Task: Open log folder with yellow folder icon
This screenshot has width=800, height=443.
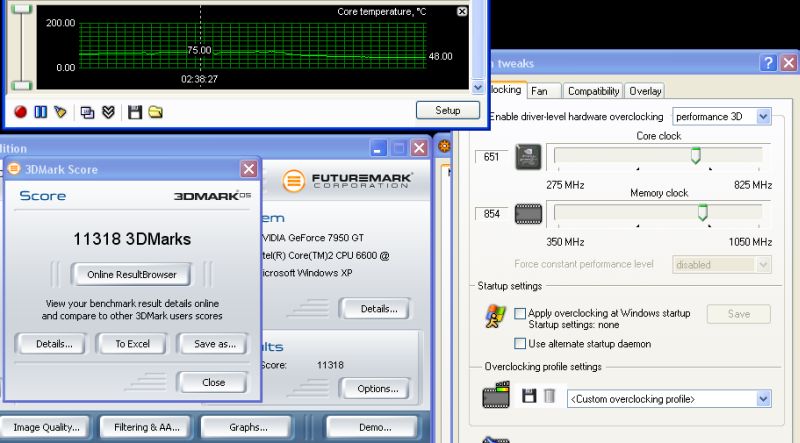Action: click(156, 112)
